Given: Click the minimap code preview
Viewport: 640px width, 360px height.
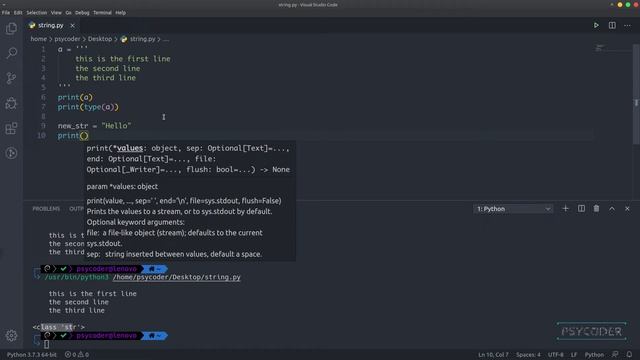Looking at the screenshot, I should [599, 48].
